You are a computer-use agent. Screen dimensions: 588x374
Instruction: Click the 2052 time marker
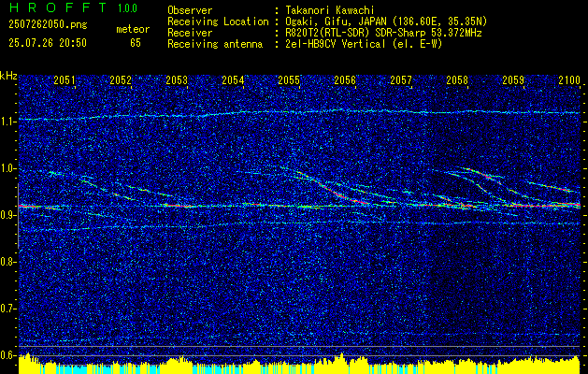coord(121,79)
